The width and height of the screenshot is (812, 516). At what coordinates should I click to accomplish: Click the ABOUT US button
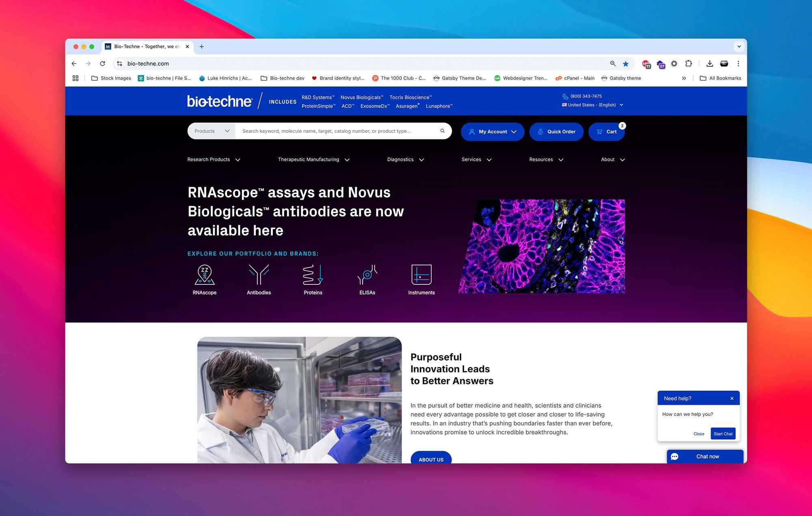[x=431, y=458]
